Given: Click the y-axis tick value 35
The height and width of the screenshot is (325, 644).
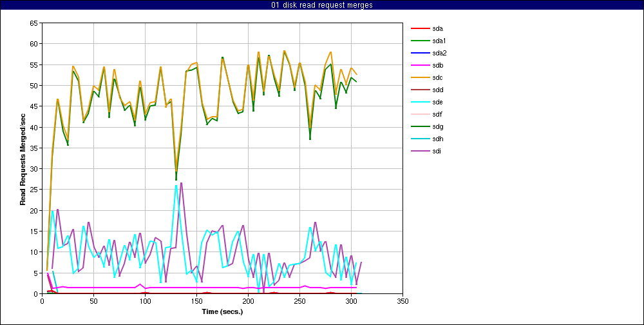Looking at the screenshot, I should tap(34, 148).
